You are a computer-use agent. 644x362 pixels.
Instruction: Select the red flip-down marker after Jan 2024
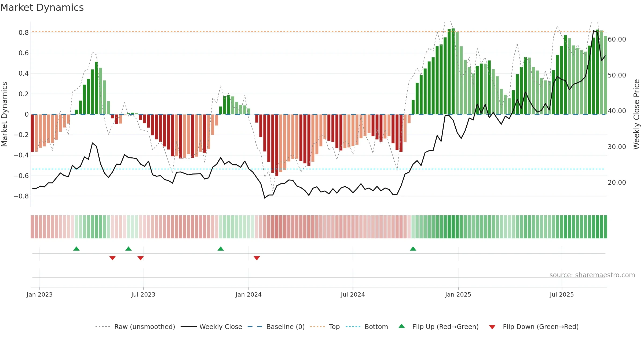click(x=257, y=258)
